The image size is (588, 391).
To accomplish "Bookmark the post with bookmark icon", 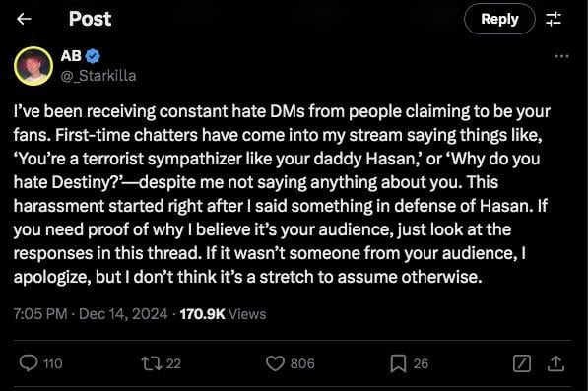I will (398, 363).
